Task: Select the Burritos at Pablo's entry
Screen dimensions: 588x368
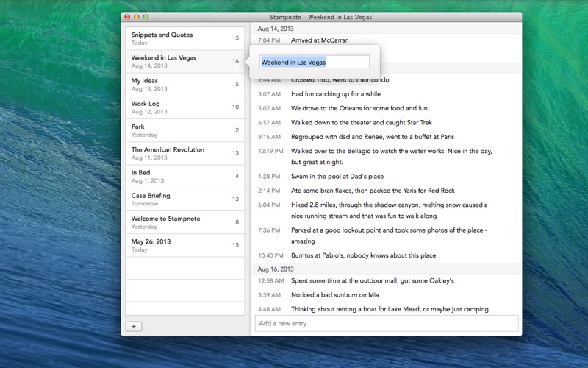Action: click(x=363, y=255)
